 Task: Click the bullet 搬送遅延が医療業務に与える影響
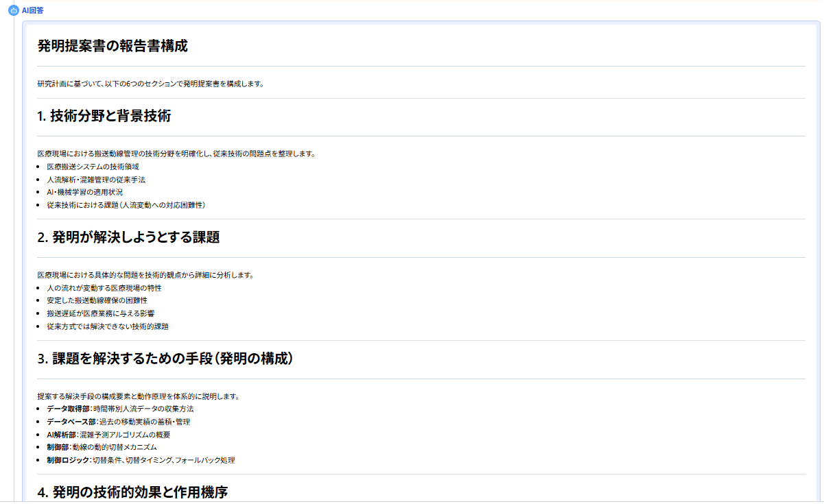(100, 313)
